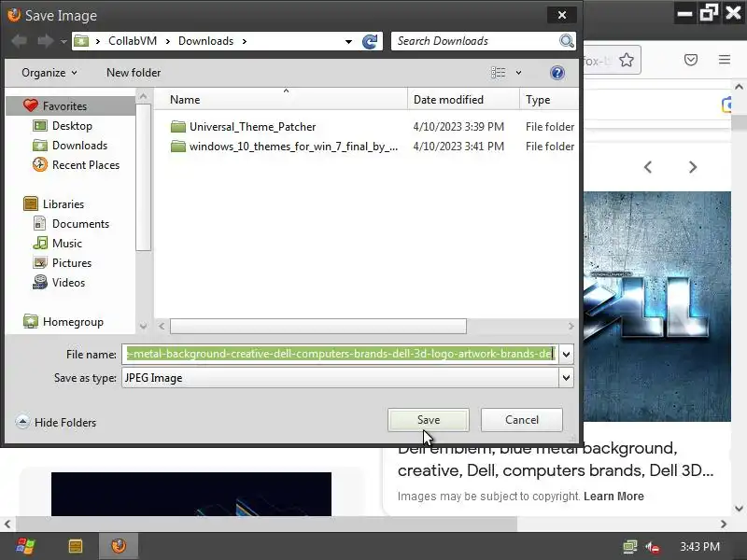Open Desktop in the navigation pane
The image size is (747, 560).
tap(72, 126)
